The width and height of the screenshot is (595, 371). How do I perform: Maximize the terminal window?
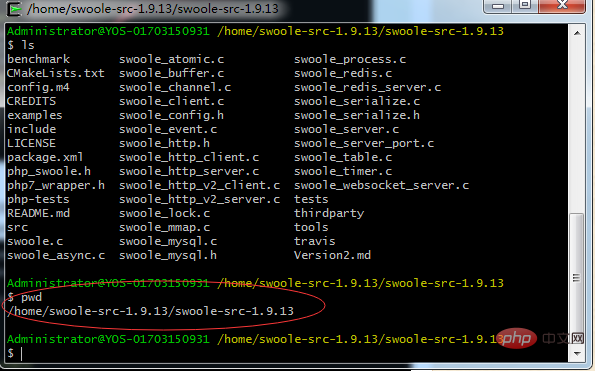(x=525, y=5)
